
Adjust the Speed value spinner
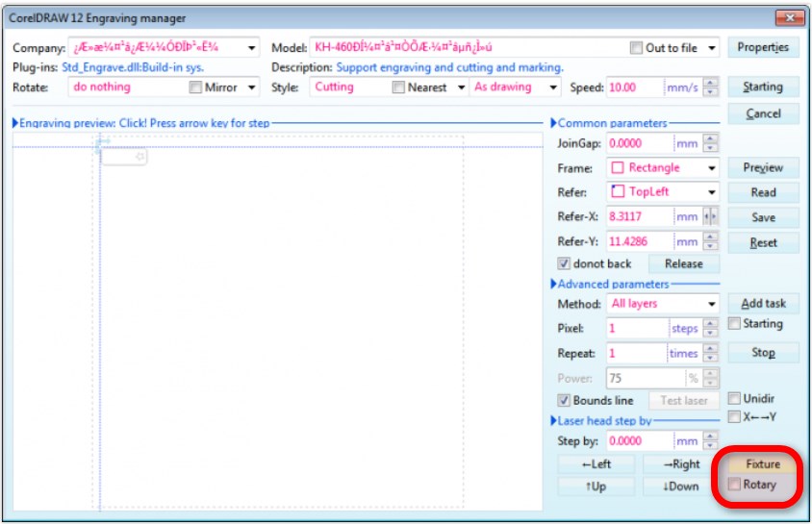click(711, 87)
